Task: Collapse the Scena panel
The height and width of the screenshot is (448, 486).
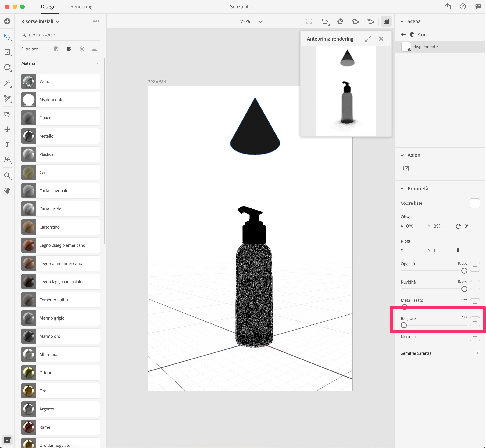Action: pos(402,21)
